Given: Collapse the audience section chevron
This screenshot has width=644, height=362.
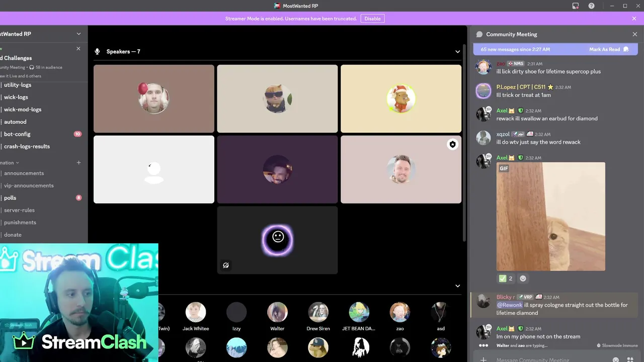Looking at the screenshot, I should click(x=457, y=286).
